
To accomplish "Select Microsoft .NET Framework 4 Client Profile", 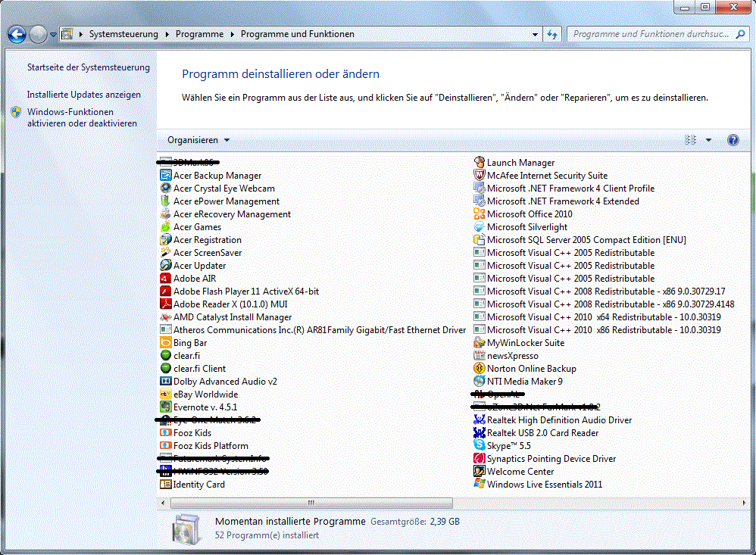I will click(x=564, y=189).
